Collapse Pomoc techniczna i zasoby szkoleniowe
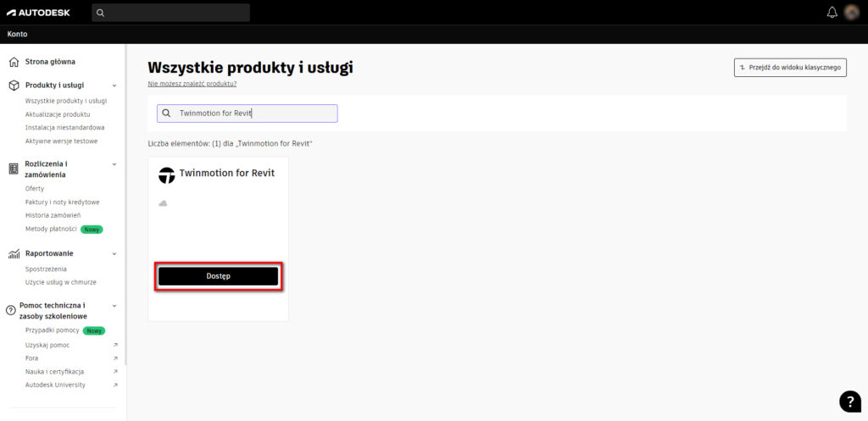The image size is (868, 421). pyautogui.click(x=114, y=306)
